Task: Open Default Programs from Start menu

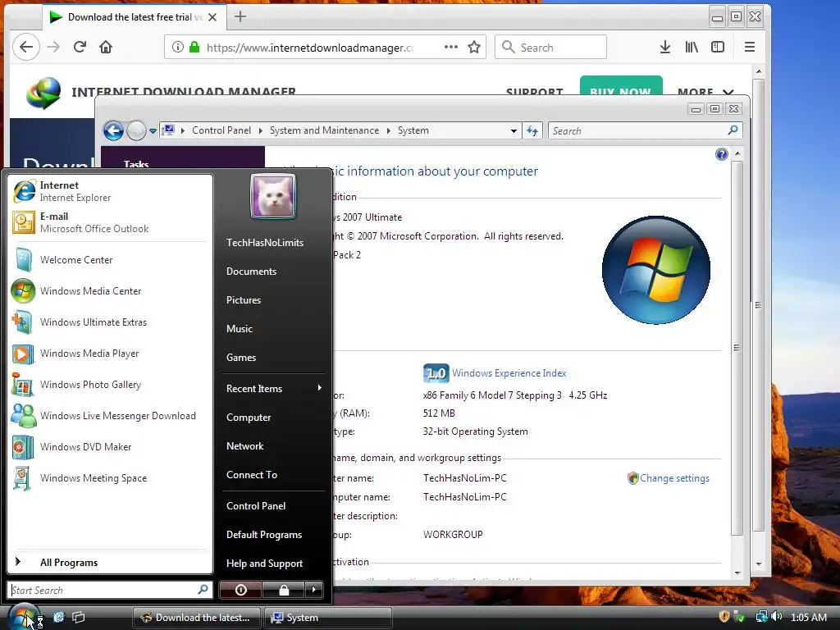Action: pyautogui.click(x=263, y=535)
